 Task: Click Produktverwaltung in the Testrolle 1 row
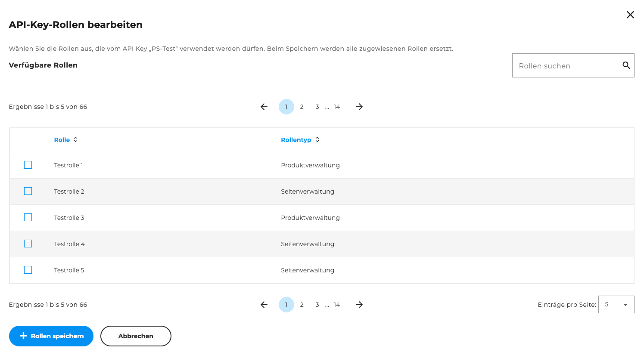click(x=310, y=165)
